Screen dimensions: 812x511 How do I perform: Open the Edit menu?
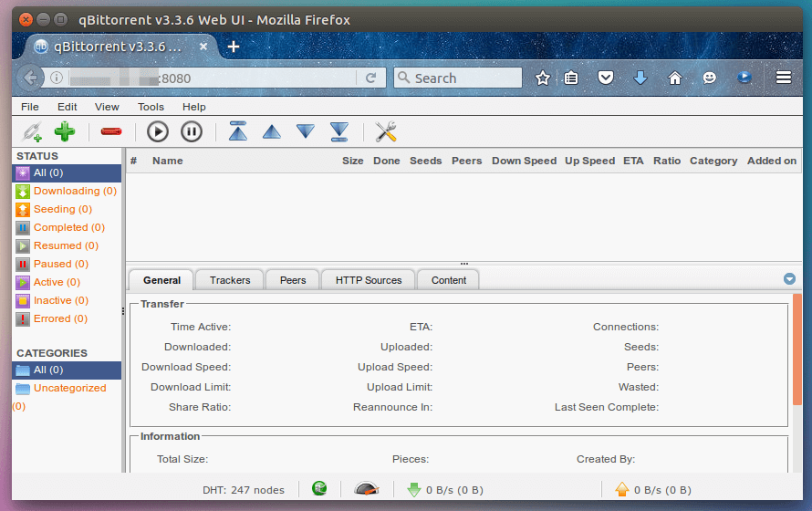coord(68,107)
